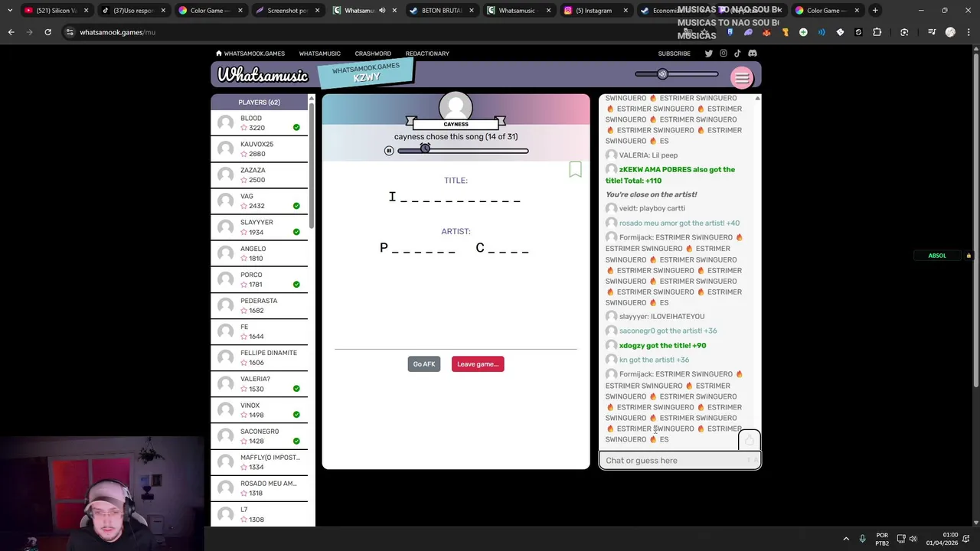The width and height of the screenshot is (980, 551).
Task: Reload the page
Action: (x=47, y=32)
